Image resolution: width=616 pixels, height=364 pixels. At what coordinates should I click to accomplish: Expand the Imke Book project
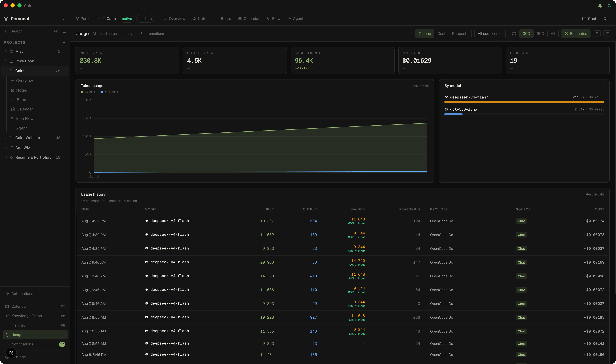[x=6, y=61]
